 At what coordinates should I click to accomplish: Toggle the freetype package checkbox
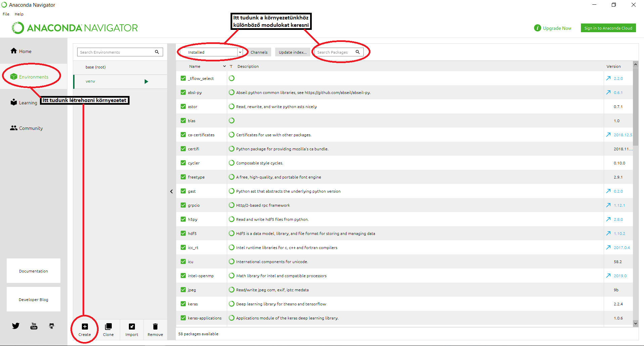[183, 177]
